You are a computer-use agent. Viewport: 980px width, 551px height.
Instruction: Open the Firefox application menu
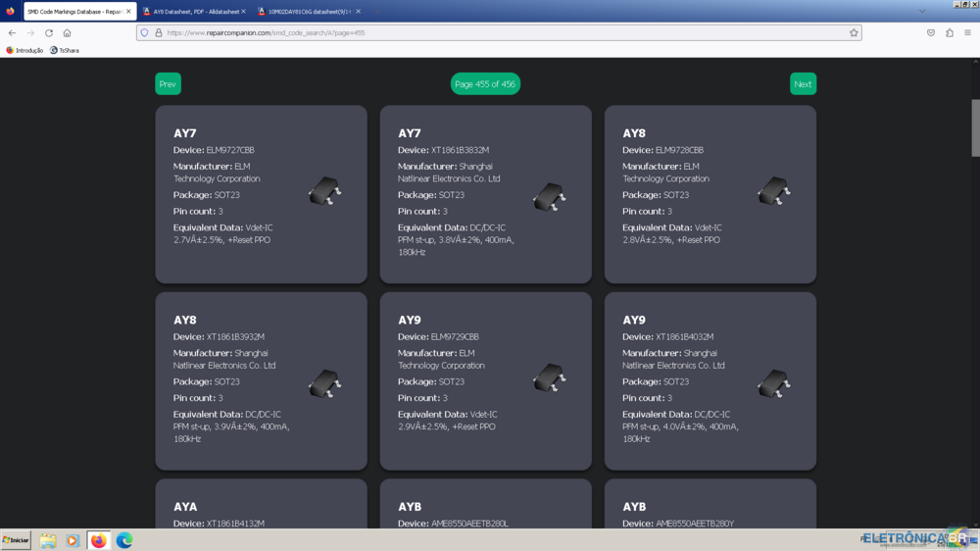click(x=967, y=32)
